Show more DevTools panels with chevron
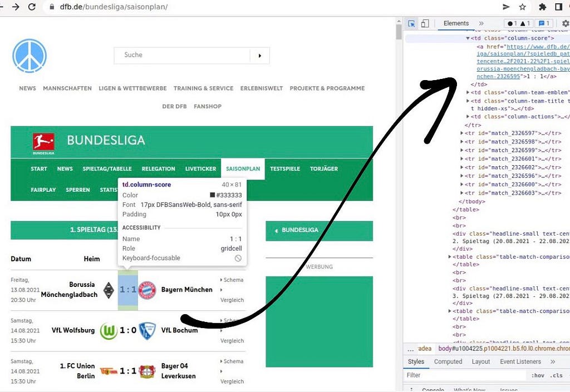This screenshot has height=392, width=570. tap(481, 23)
